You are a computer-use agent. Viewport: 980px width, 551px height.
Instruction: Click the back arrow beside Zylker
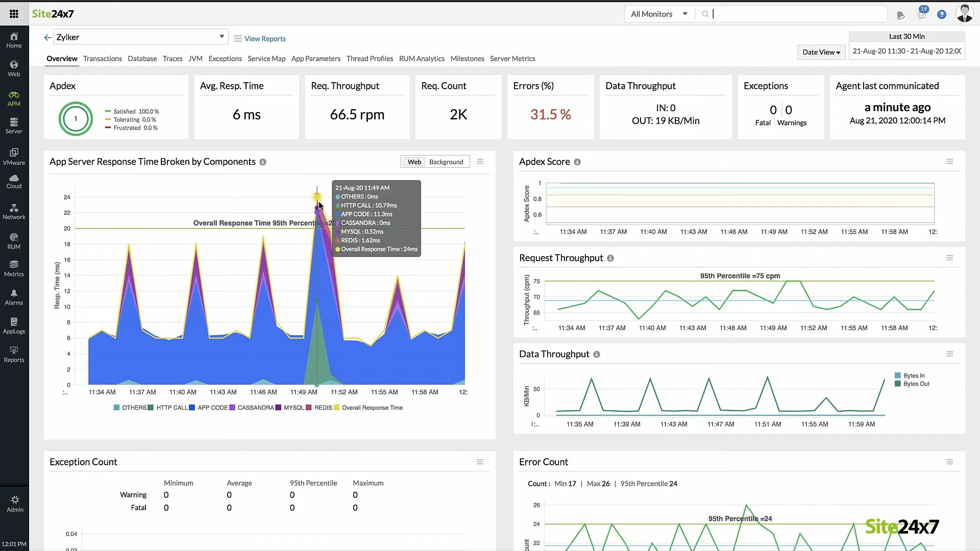point(47,37)
